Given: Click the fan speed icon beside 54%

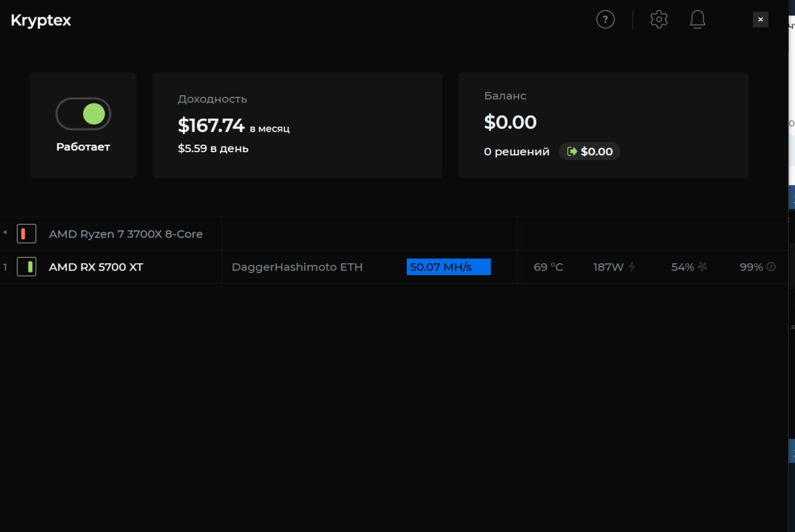Looking at the screenshot, I should (702, 267).
